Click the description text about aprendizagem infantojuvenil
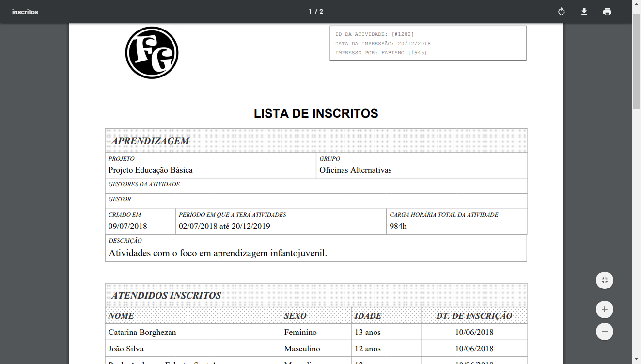This screenshot has height=364, width=641. pos(218,253)
